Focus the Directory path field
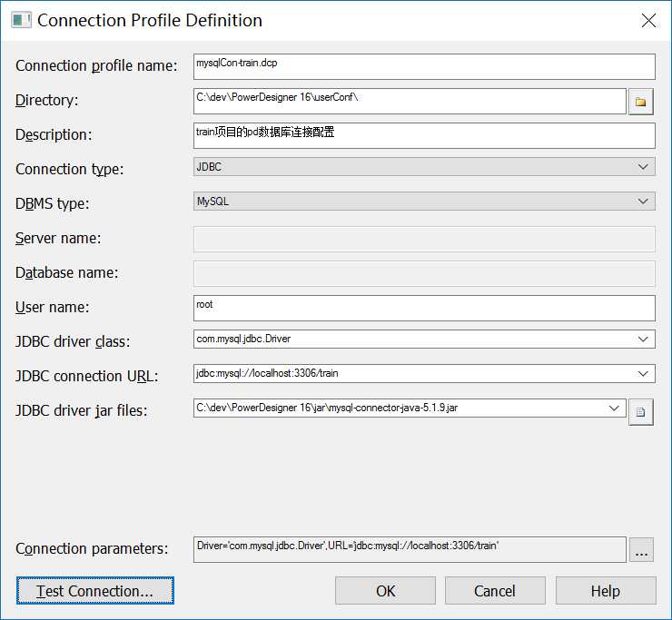 410,101
